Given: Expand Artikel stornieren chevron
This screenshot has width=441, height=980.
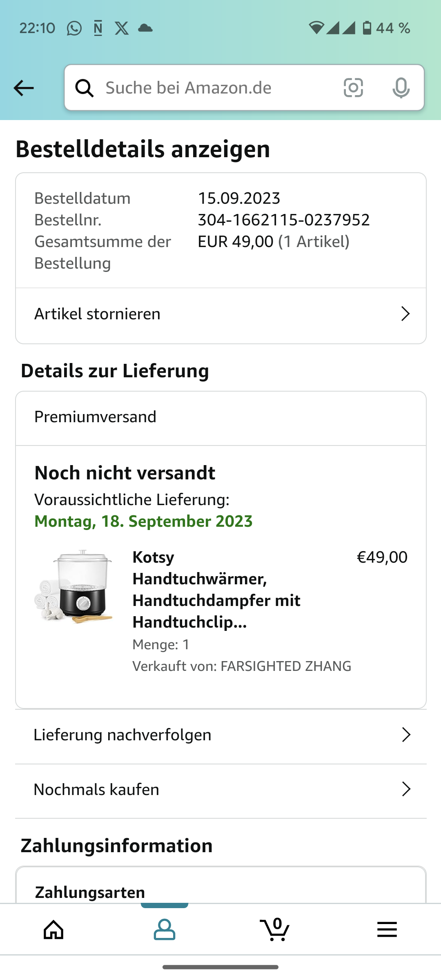Looking at the screenshot, I should pyautogui.click(x=405, y=314).
